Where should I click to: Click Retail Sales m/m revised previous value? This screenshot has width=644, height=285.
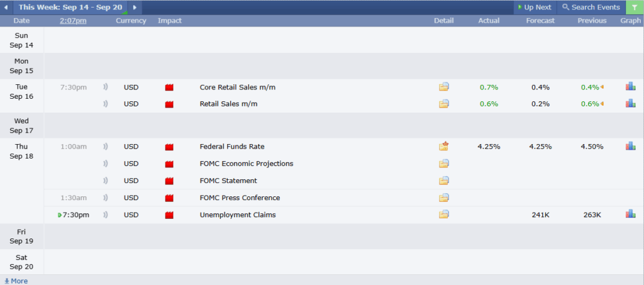point(590,104)
